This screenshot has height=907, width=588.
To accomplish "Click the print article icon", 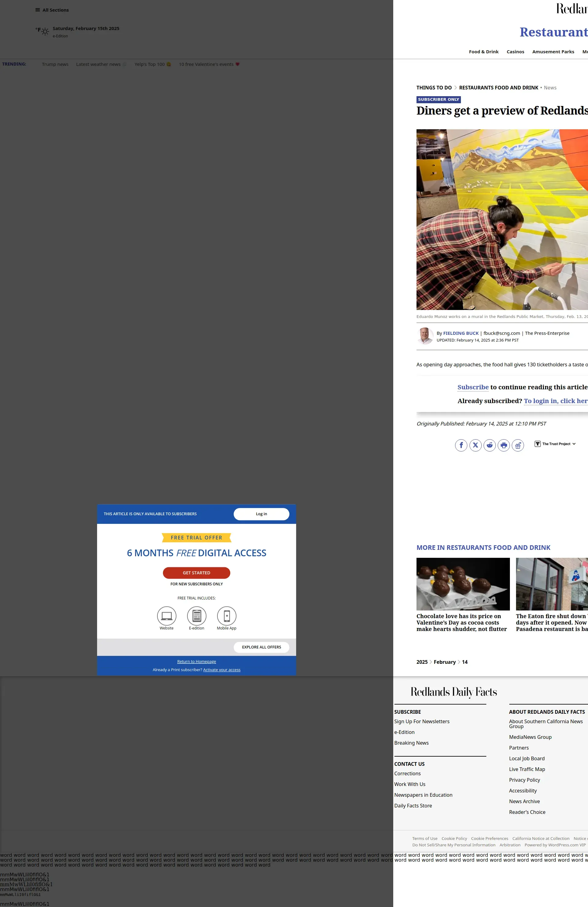I will point(504,445).
